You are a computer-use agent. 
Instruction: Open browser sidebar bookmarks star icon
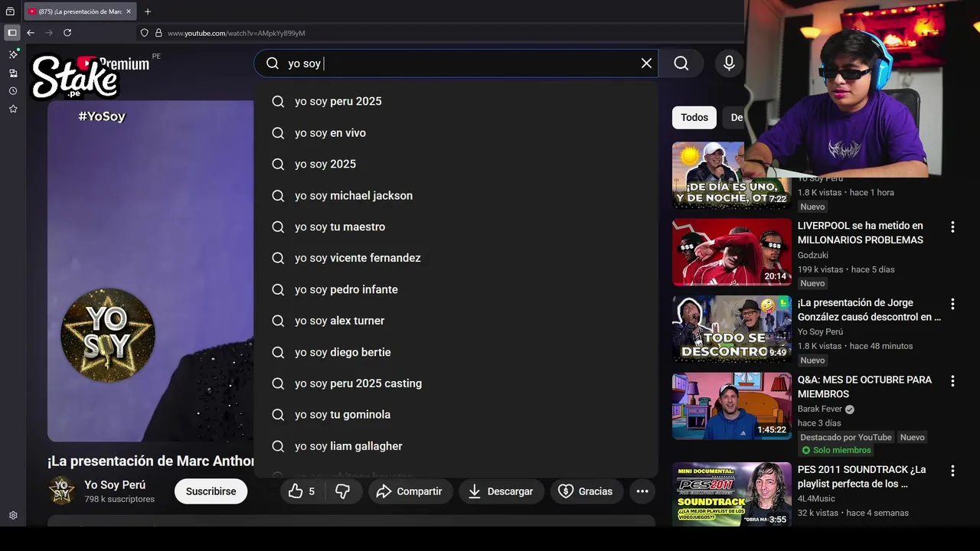coord(13,109)
